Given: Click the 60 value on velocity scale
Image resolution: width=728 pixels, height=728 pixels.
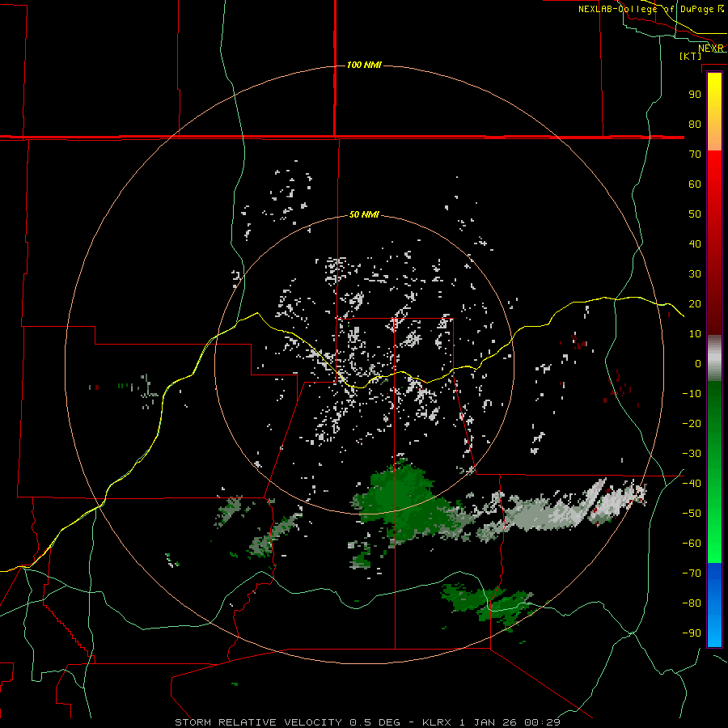Looking at the screenshot, I should coord(695,184).
